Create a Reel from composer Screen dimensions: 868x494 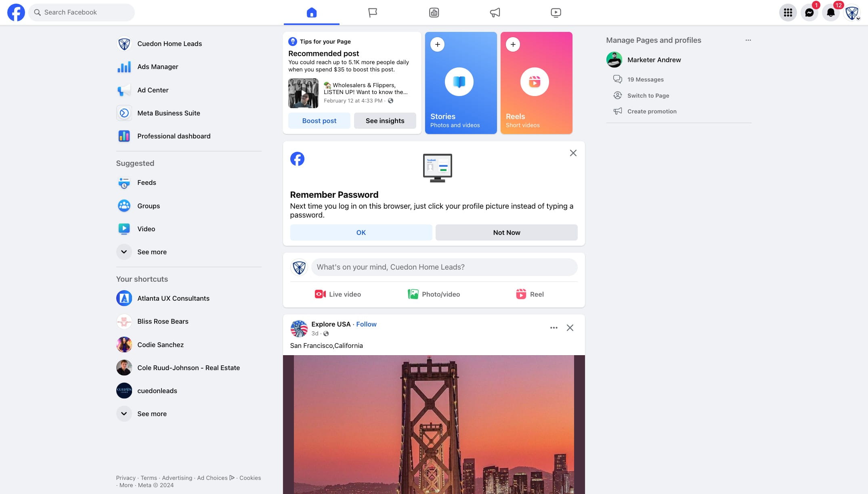530,294
